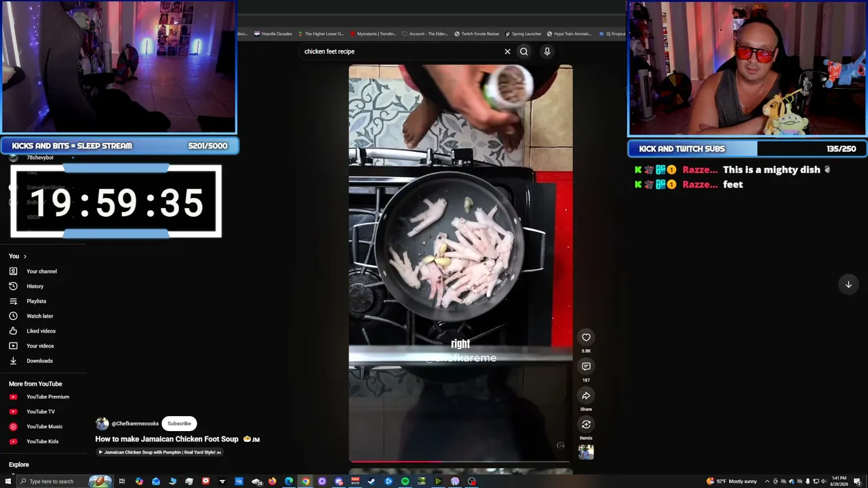This screenshot has height=488, width=868.
Task: Click the Your channel icon
Action: tap(13, 271)
